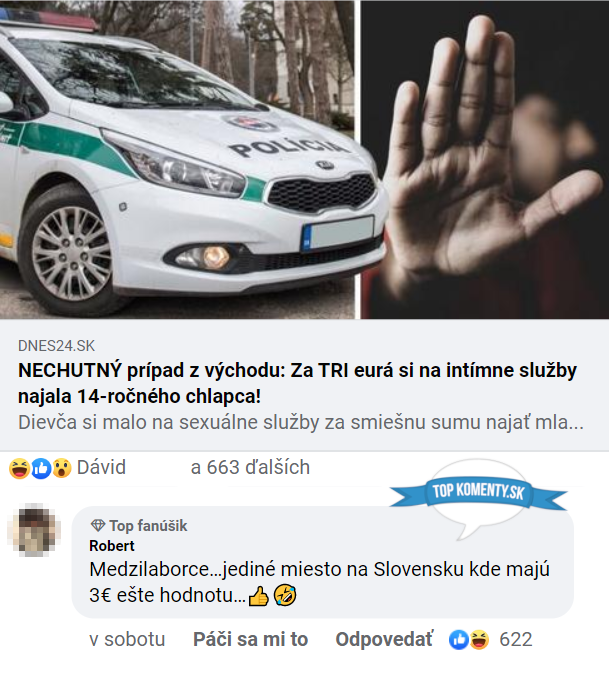
Task: Click the Top fanúšik diamond badge icon
Action: [x=98, y=526]
